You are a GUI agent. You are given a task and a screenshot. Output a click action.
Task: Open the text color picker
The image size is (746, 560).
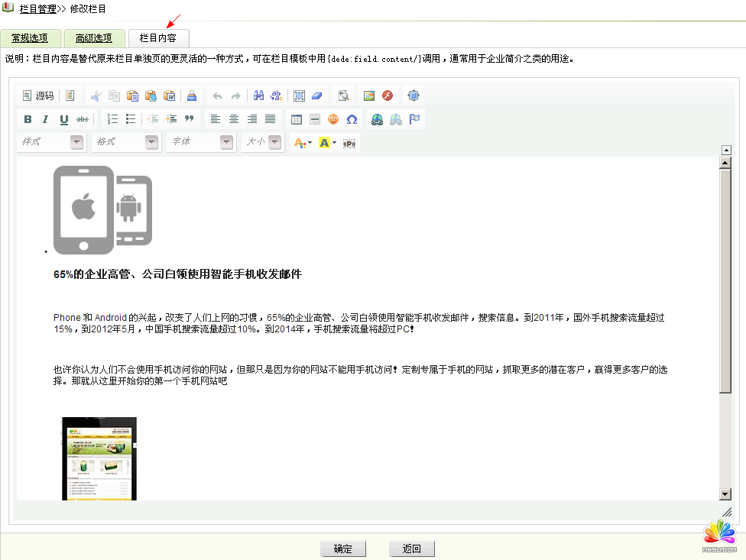tap(303, 142)
